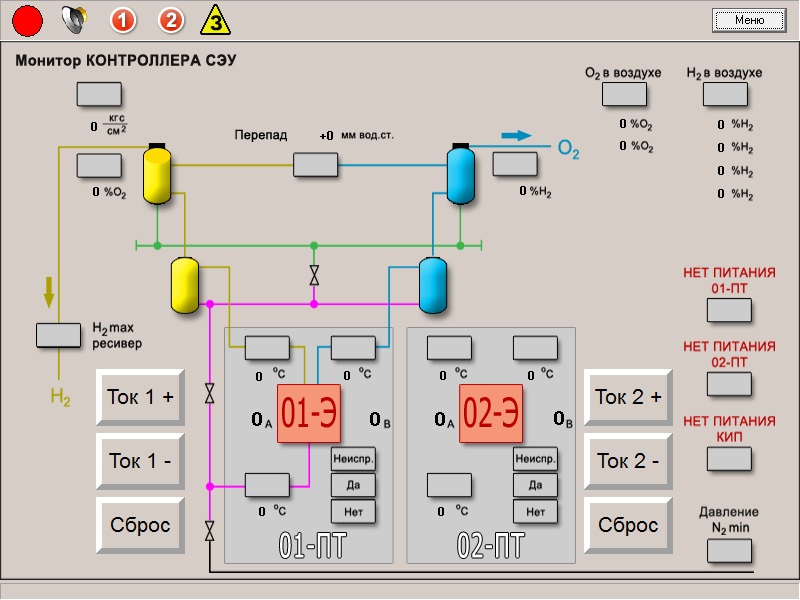This screenshot has height=600, width=800.
Task: Select the red 01-Э electrolyzer block
Action: 309,414
